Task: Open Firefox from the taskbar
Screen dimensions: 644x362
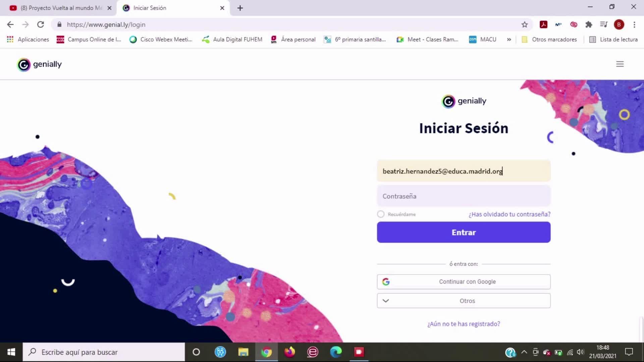Action: pos(289,352)
